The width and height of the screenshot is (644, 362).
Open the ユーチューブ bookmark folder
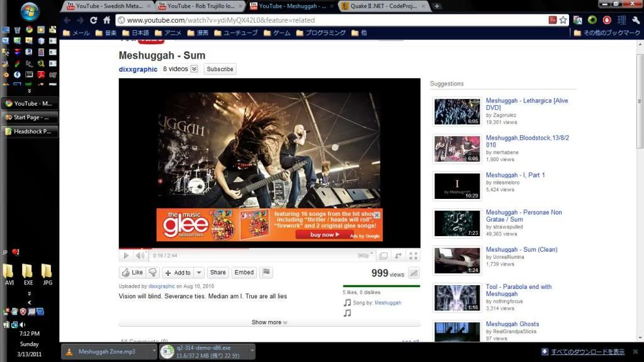tap(235, 33)
